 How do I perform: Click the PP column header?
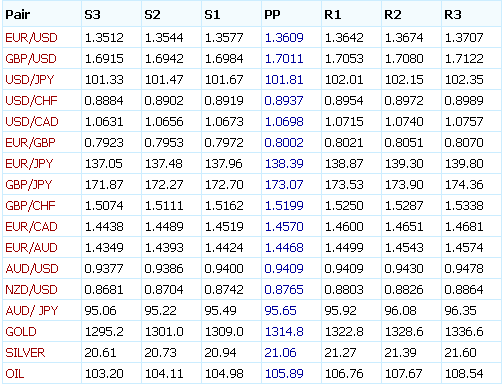pos(272,15)
